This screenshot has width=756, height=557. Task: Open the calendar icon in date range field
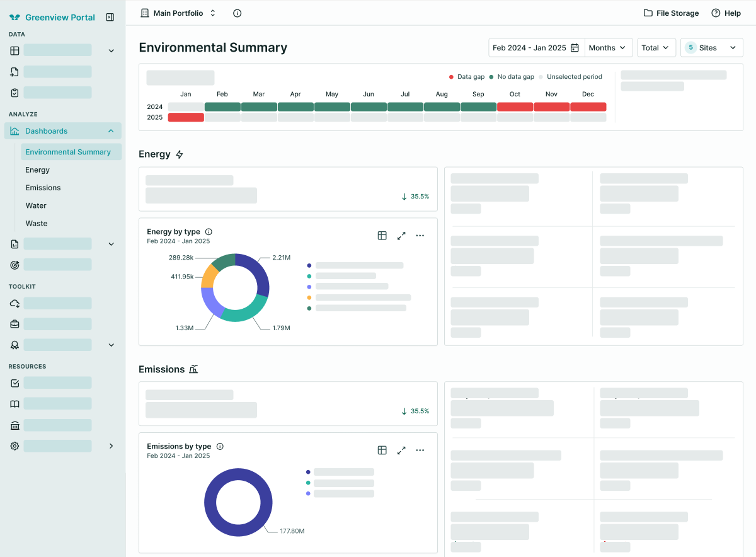tap(575, 48)
